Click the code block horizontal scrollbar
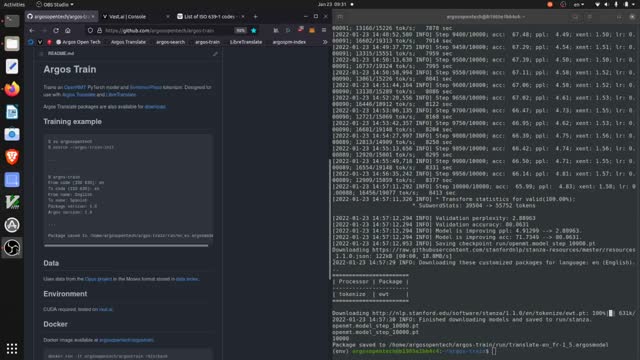 click(x=126, y=246)
